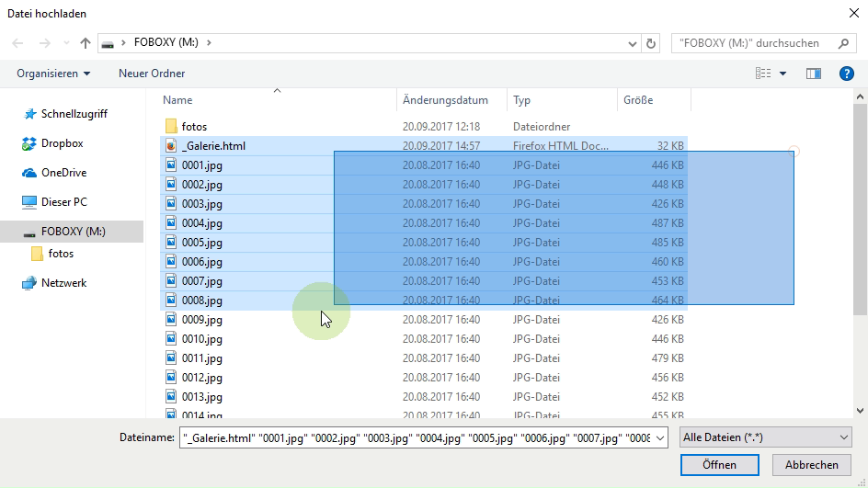
Task: Open the help question mark icon
Action: coord(847,74)
